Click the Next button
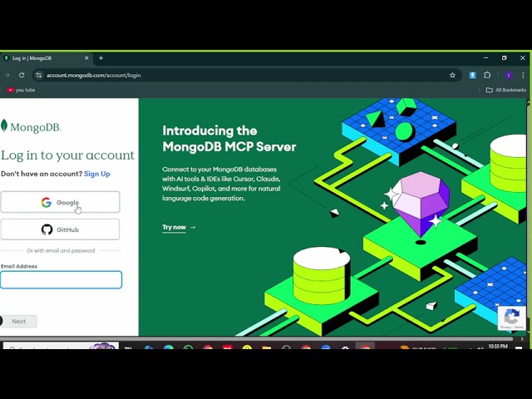The image size is (532, 399). [x=18, y=322]
